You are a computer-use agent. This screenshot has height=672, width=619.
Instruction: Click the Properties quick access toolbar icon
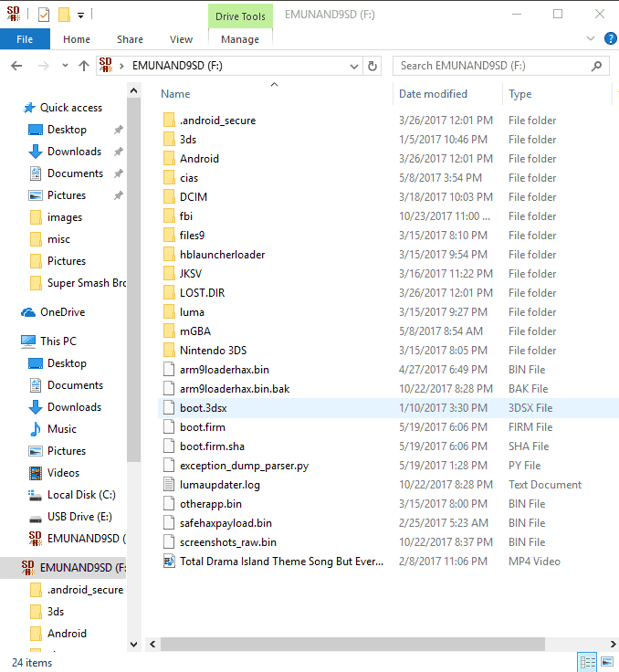44,15
